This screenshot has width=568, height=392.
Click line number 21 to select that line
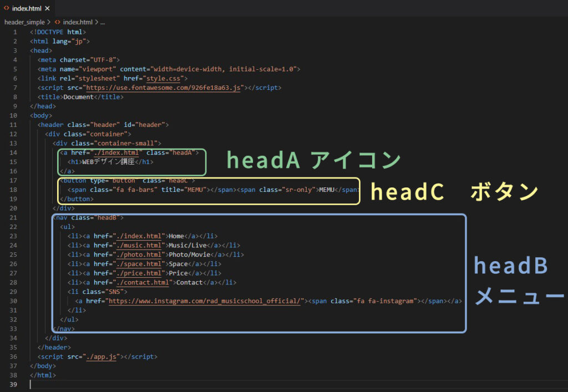pos(14,217)
